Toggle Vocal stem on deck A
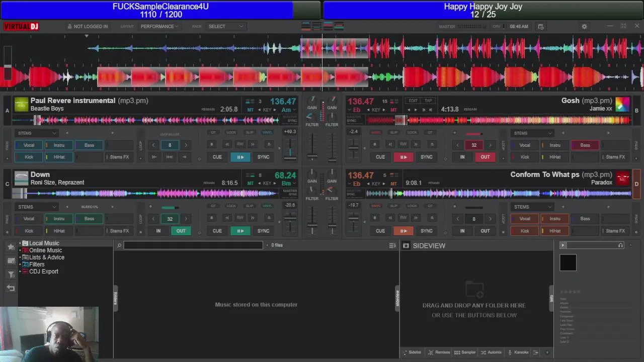This screenshot has width=644, height=362. point(29,145)
